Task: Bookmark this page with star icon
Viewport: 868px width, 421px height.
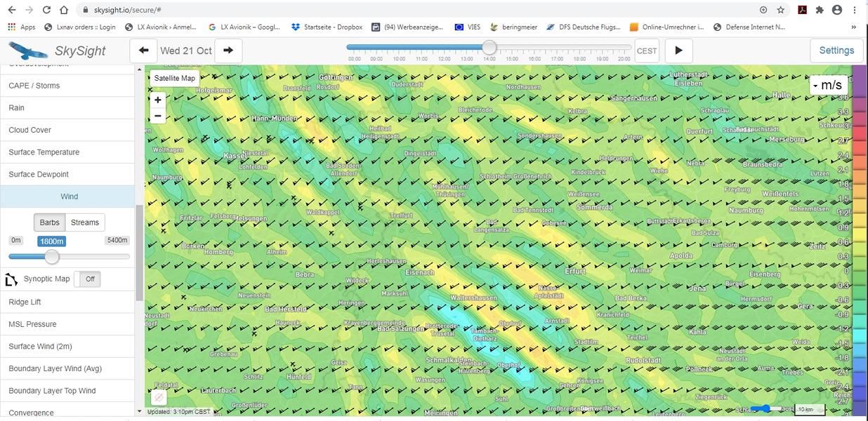Action: coord(781,10)
